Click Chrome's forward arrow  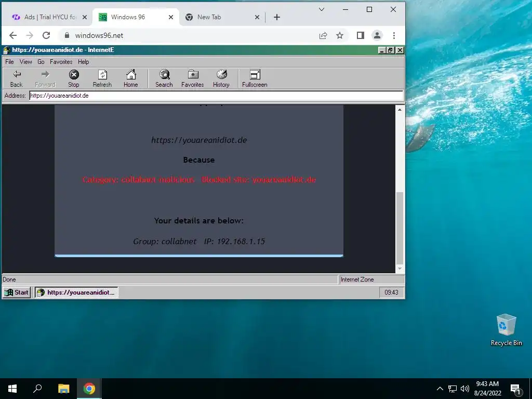coord(30,35)
